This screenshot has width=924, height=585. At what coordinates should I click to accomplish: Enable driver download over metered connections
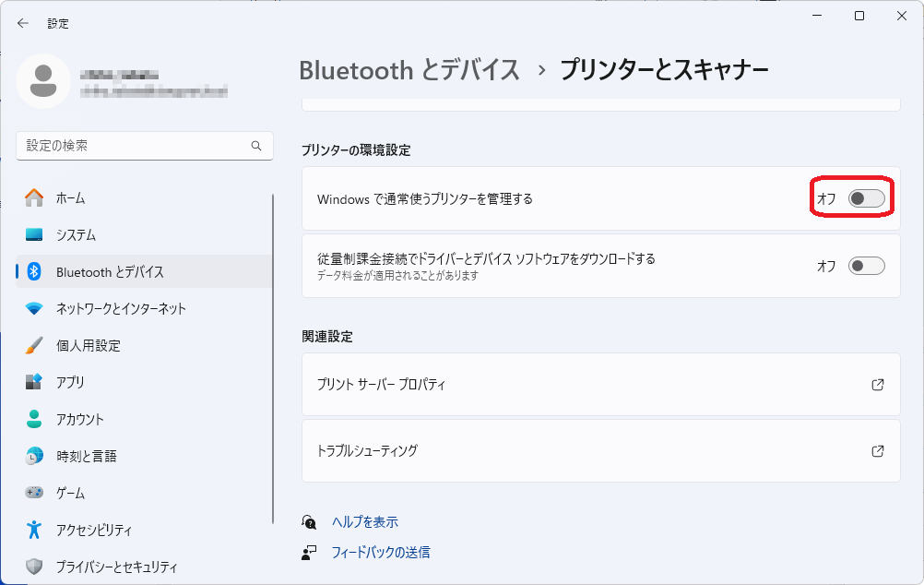click(x=866, y=266)
